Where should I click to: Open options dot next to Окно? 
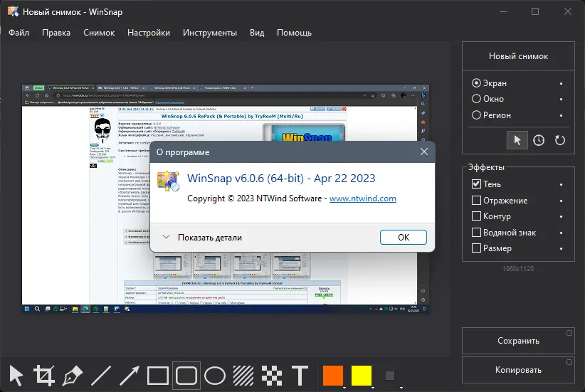561,99
